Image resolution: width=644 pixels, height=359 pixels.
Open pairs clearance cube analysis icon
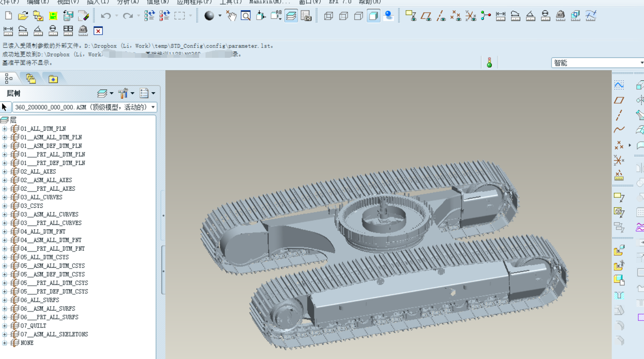click(x=576, y=16)
